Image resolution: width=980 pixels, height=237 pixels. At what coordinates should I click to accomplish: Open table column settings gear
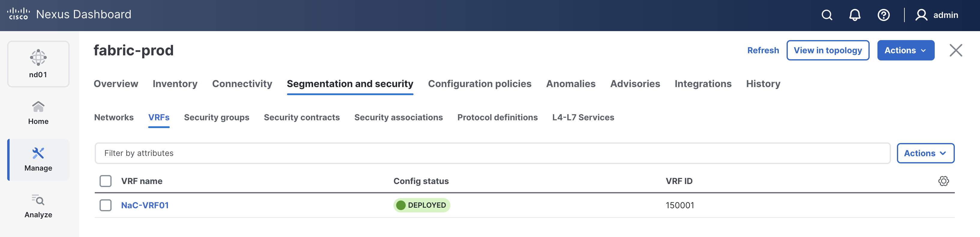pos(943,181)
